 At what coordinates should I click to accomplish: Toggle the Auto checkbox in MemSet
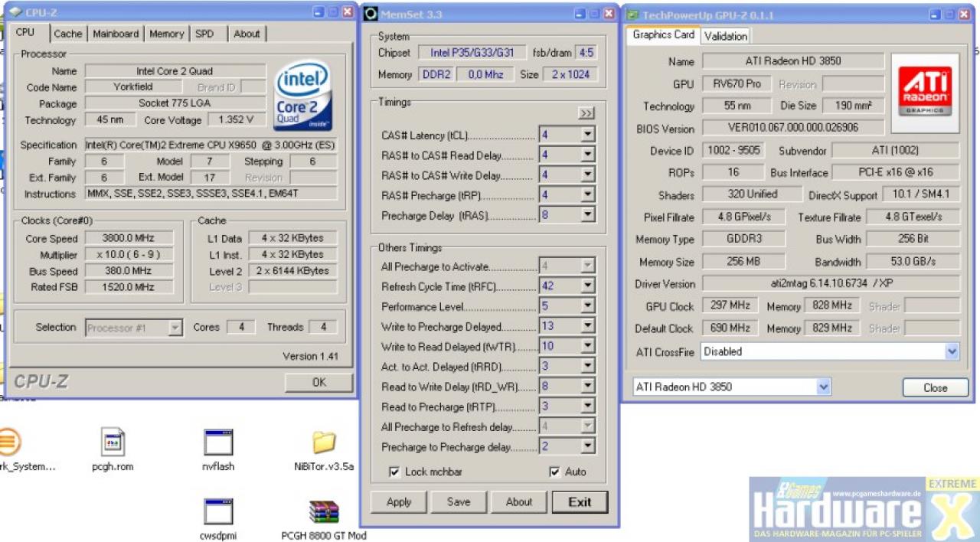pos(554,472)
